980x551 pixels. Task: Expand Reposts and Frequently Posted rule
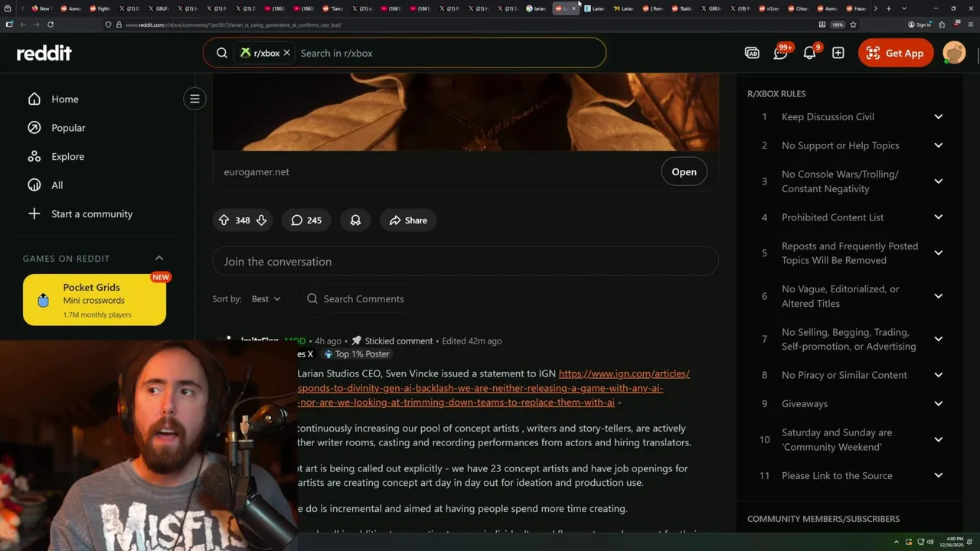pos(939,253)
